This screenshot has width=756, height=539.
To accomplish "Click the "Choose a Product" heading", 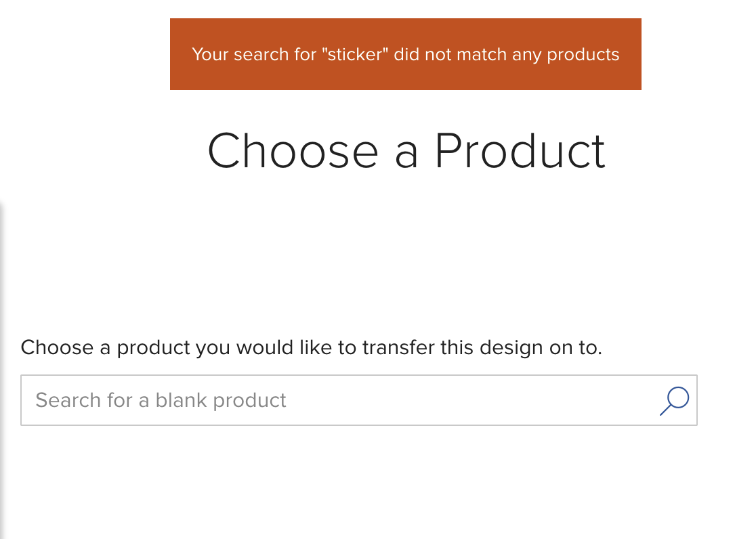I will 406,151.
